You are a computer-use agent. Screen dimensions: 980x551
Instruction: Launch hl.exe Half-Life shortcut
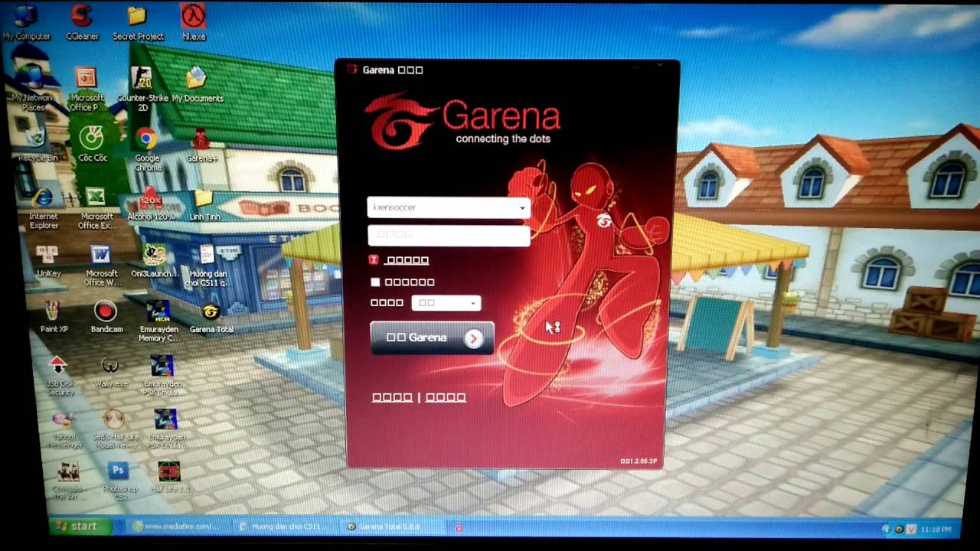point(194,23)
